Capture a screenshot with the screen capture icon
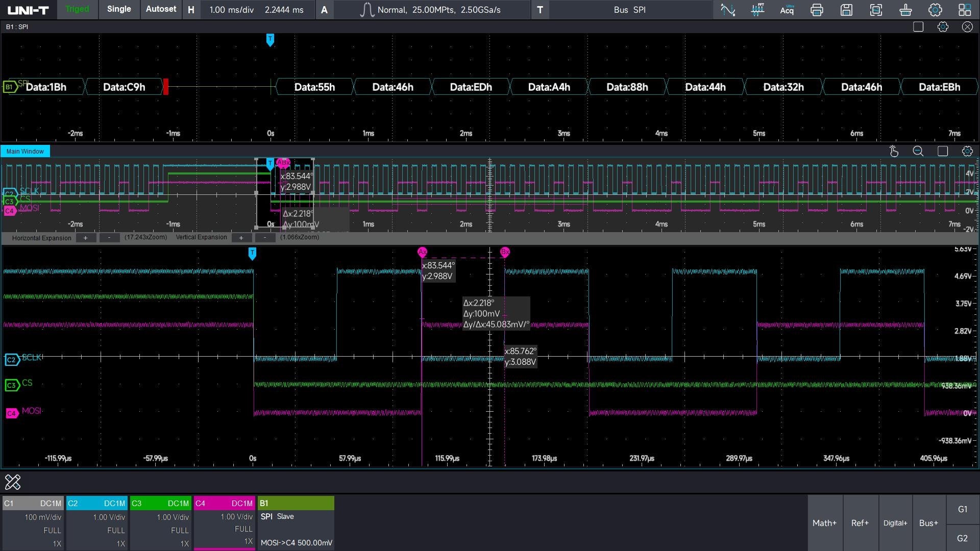Viewport: 980px width, 551px height. [876, 10]
